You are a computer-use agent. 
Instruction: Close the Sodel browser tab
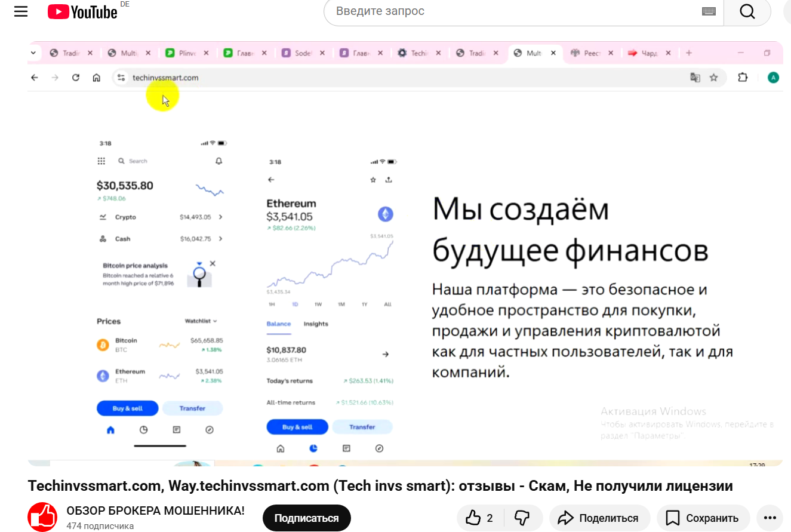[322, 53]
